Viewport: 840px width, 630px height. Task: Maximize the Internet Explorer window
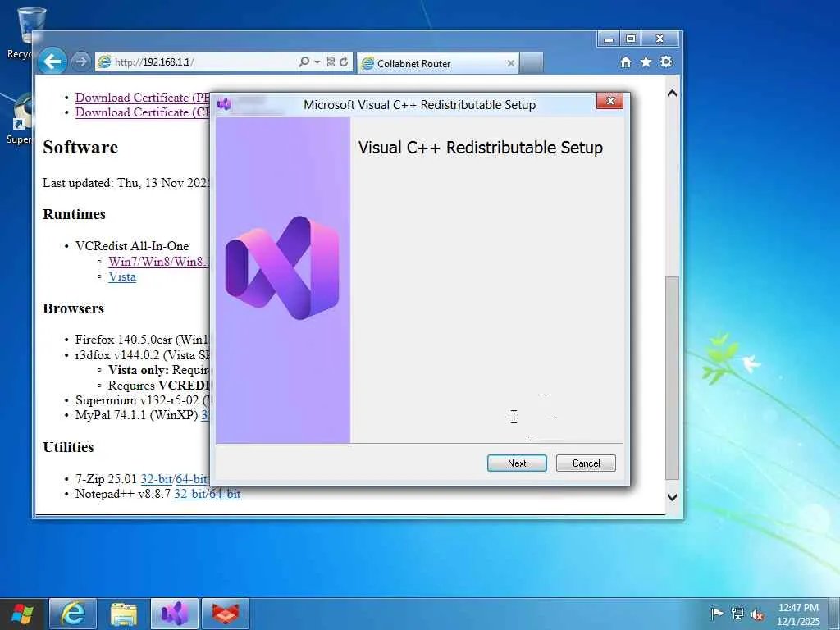click(x=631, y=39)
